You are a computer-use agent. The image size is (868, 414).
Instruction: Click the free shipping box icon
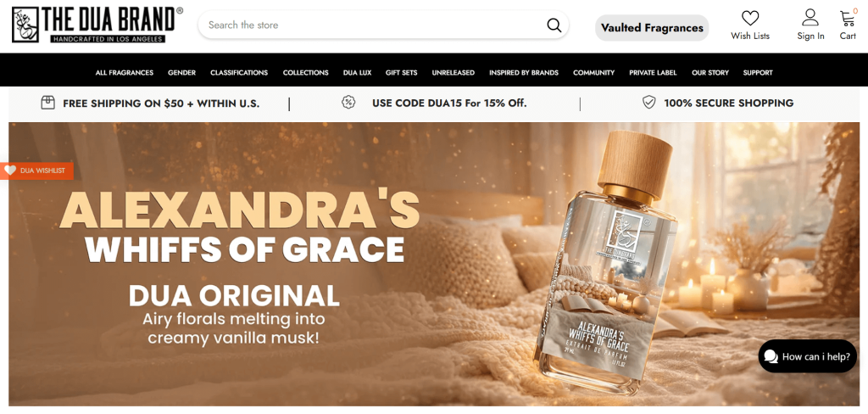(x=48, y=103)
